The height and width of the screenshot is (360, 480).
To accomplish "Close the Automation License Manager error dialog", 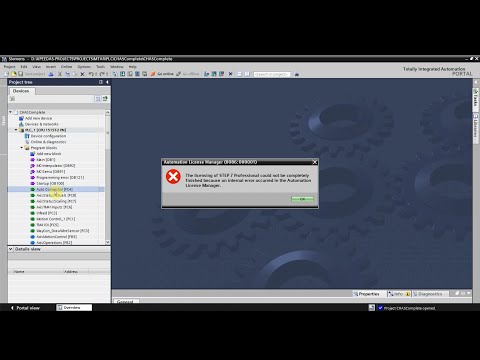I will (314, 162).
